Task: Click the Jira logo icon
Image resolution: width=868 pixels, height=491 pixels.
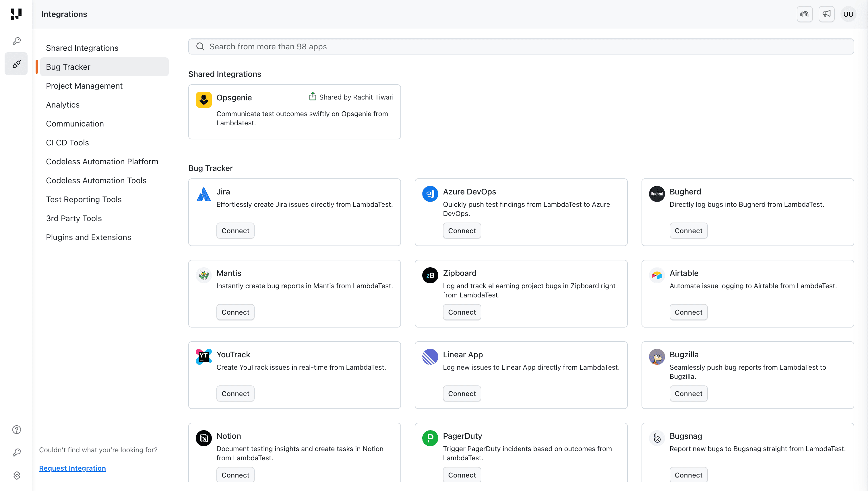Action: (204, 194)
